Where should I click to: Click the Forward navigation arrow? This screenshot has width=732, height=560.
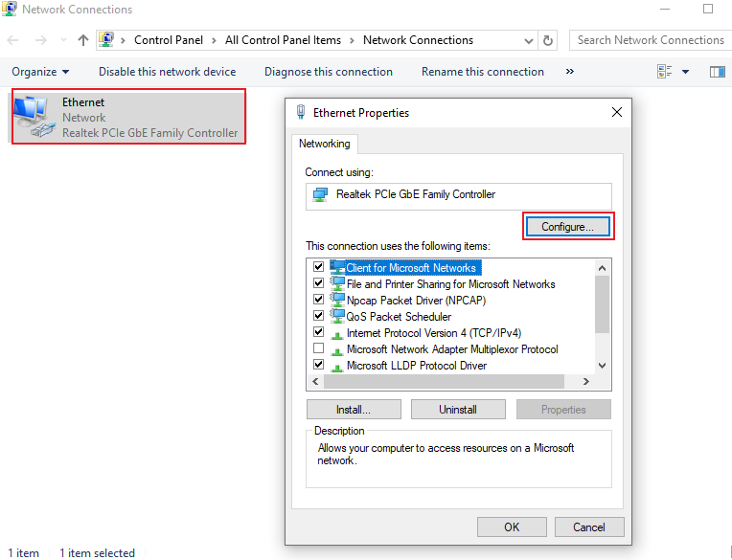tap(41, 40)
